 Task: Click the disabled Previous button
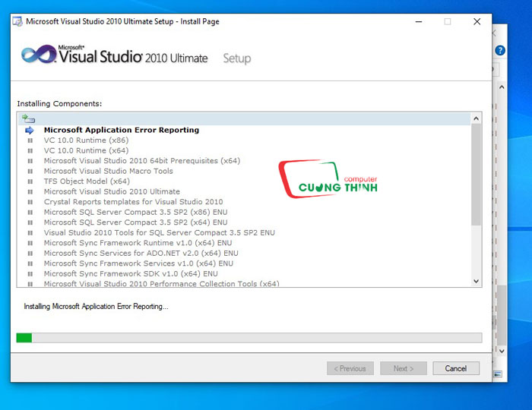pos(350,368)
